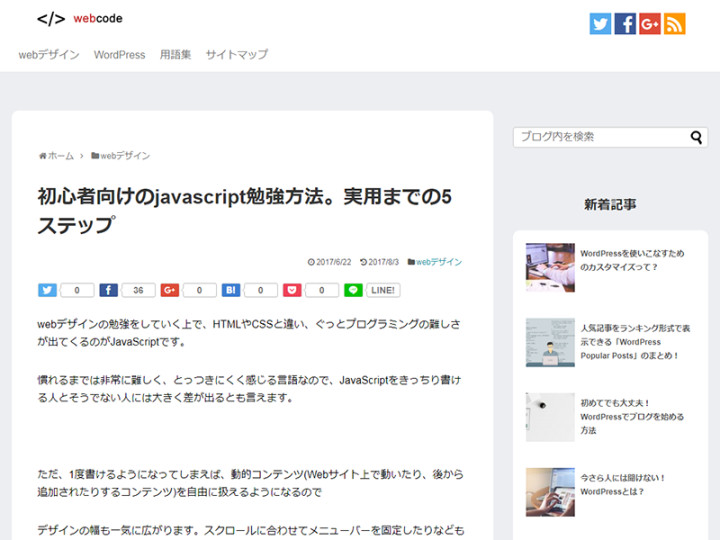The height and width of the screenshot is (540, 720).
Task: Open WordPress menu item
Action: pyautogui.click(x=119, y=55)
